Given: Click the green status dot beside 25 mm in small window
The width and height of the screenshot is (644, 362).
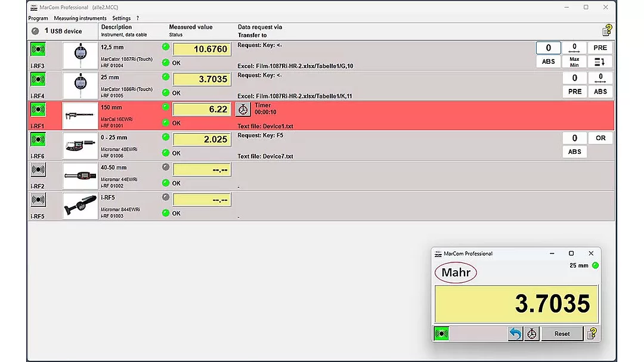Looking at the screenshot, I should pos(595,265).
